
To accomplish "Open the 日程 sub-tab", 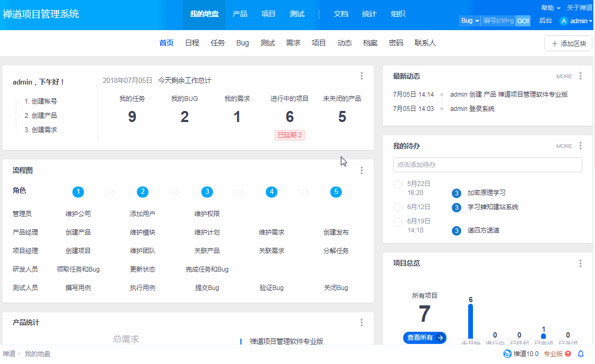I will click(192, 43).
